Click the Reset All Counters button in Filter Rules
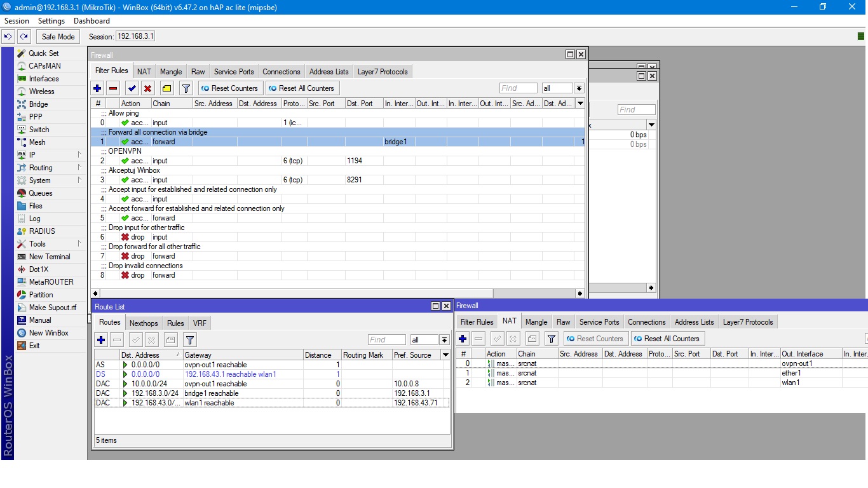The height and width of the screenshot is (488, 868). (302, 88)
